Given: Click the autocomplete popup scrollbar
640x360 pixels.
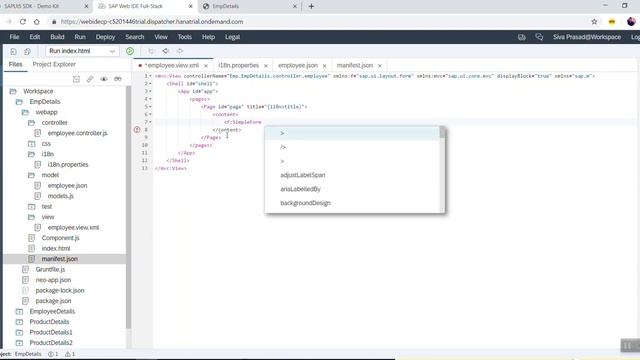Looking at the screenshot, I should pyautogui.click(x=442, y=133).
